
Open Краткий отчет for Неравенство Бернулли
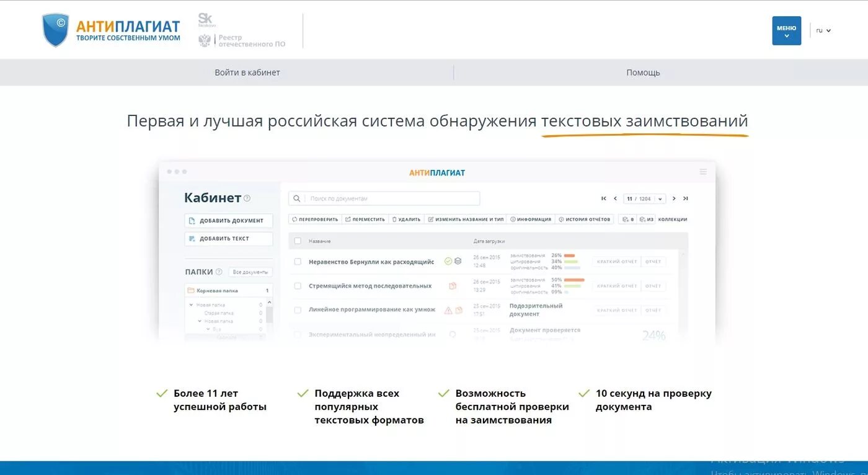click(x=616, y=261)
